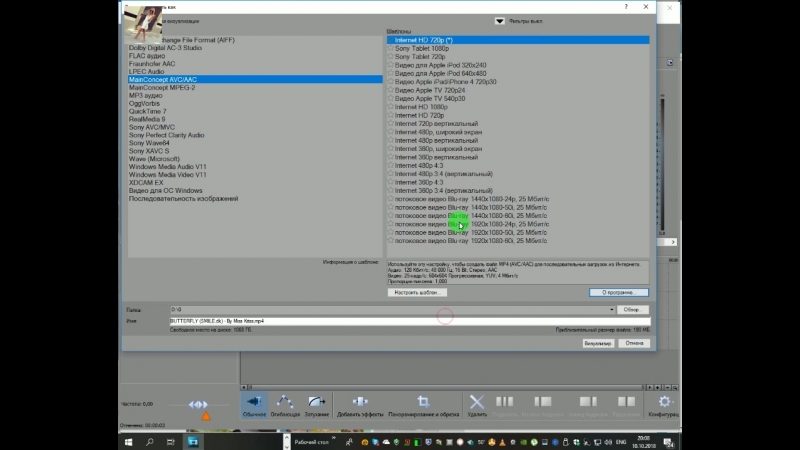Toggle favorite star for Видео Apple TV 720p24
Viewport: 800px width, 450px height.
pyautogui.click(x=390, y=90)
